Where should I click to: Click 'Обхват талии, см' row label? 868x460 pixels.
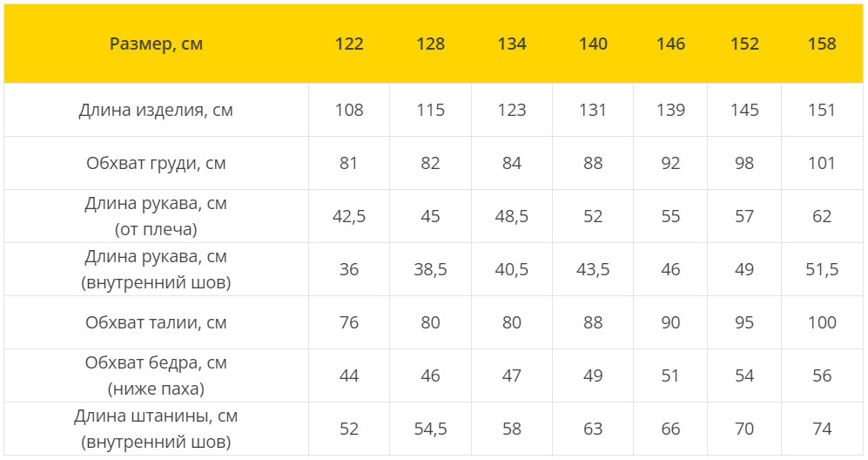[x=156, y=322]
